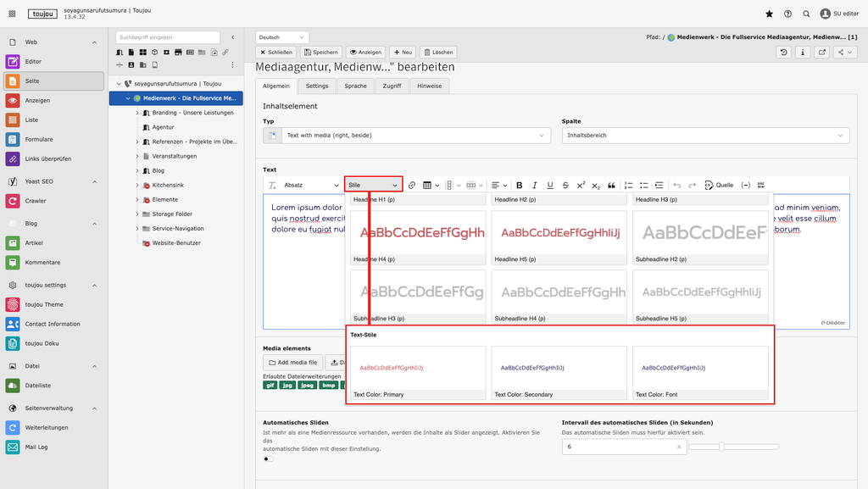Switch to the Zugriff tab
The height and width of the screenshot is (489, 868).
click(x=392, y=86)
